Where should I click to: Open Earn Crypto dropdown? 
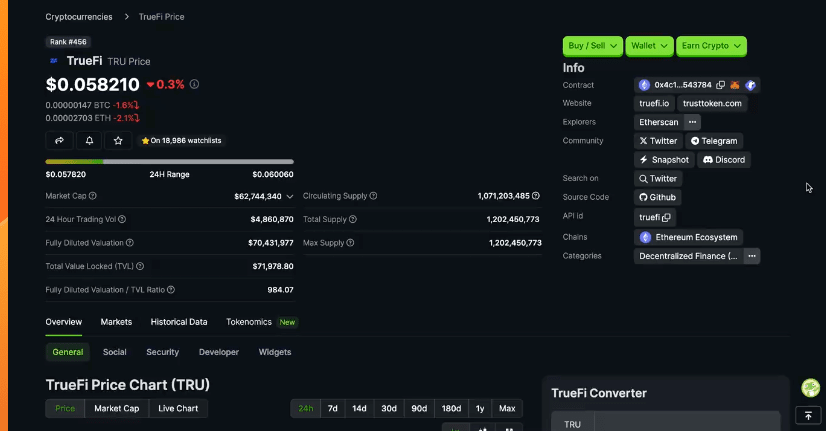click(711, 46)
